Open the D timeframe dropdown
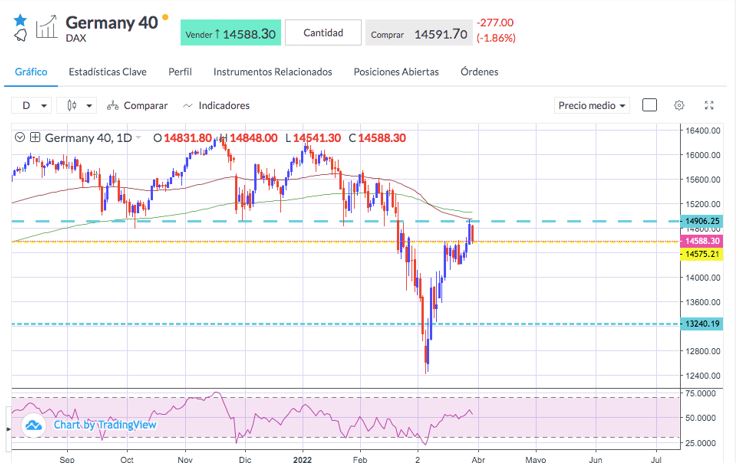The height and width of the screenshot is (468, 739). tap(31, 106)
